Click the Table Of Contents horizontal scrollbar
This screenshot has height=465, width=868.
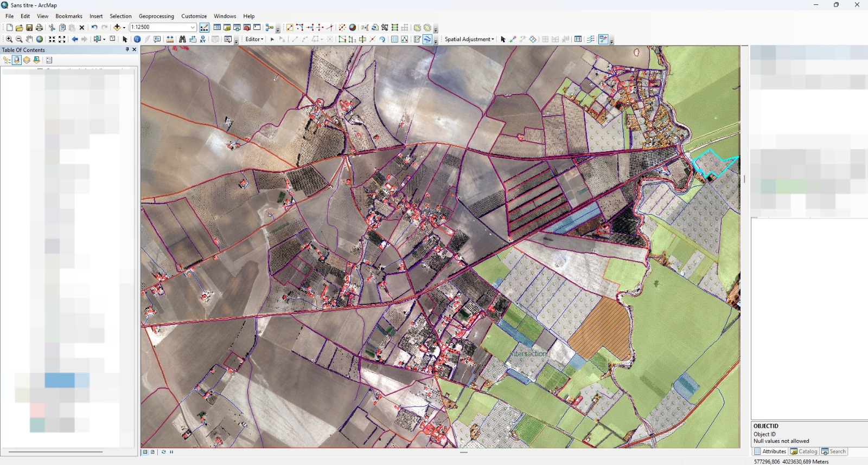pyautogui.click(x=55, y=451)
